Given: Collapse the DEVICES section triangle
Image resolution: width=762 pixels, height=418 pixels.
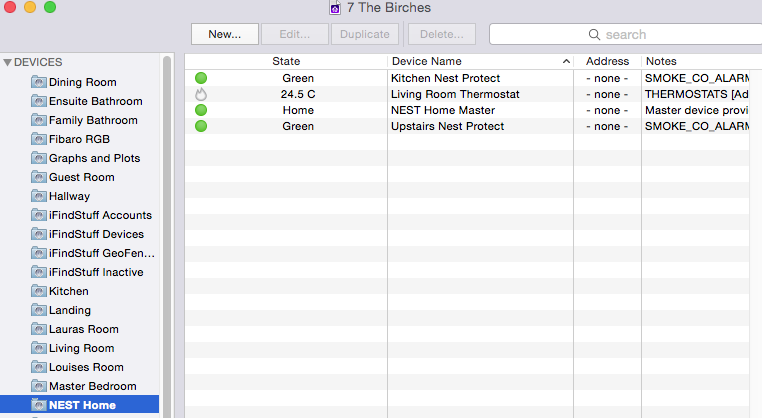Looking at the screenshot, I should (7, 62).
